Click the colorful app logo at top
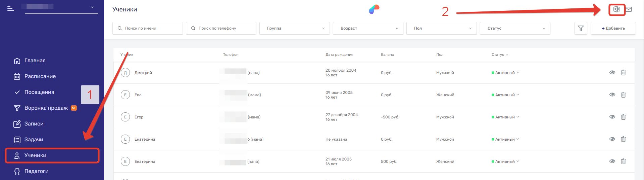 374,9
